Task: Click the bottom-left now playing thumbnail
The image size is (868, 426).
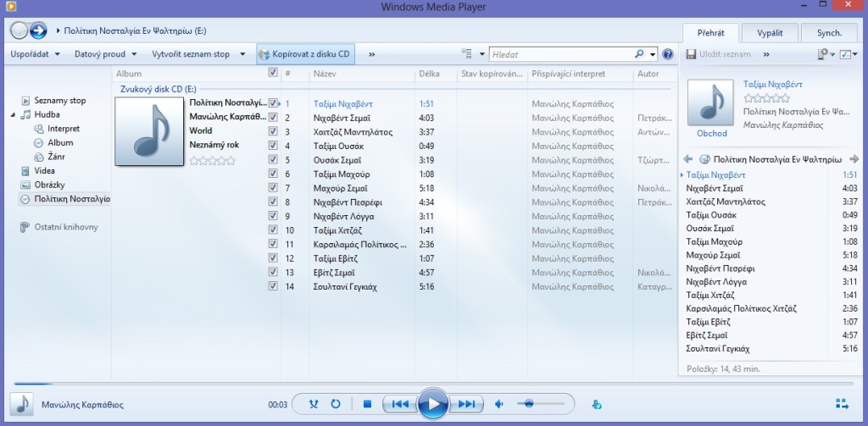Action: click(x=22, y=405)
